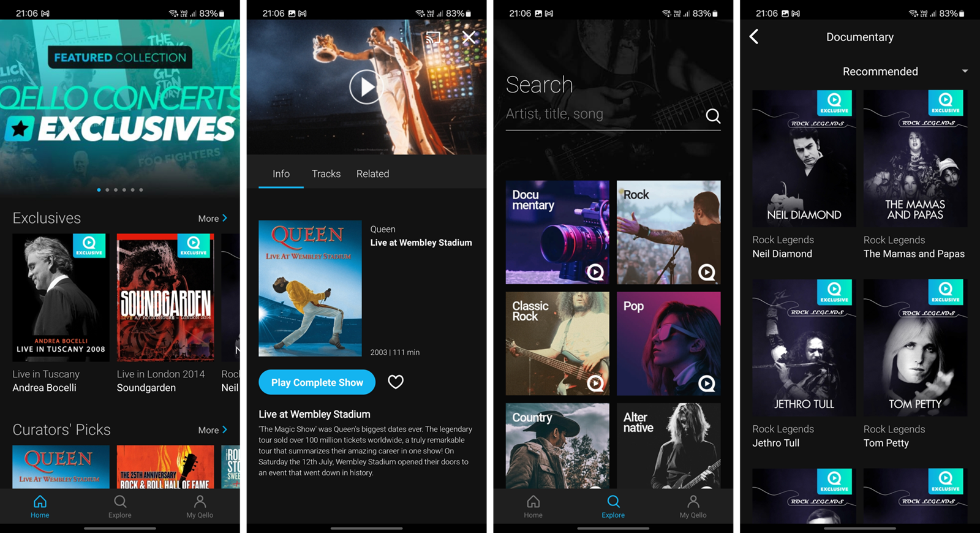Open The Mamas and Papas poster

[915, 159]
